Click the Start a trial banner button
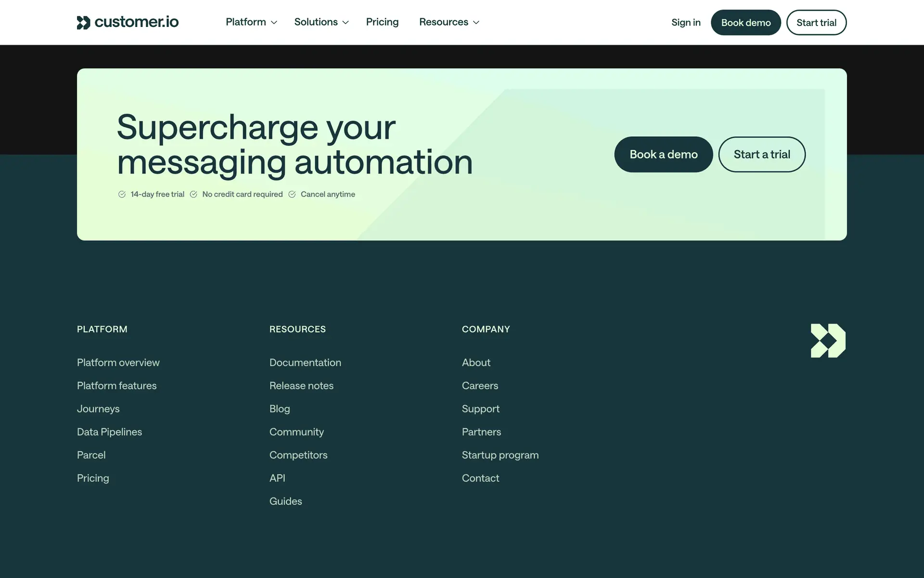 pyautogui.click(x=762, y=154)
